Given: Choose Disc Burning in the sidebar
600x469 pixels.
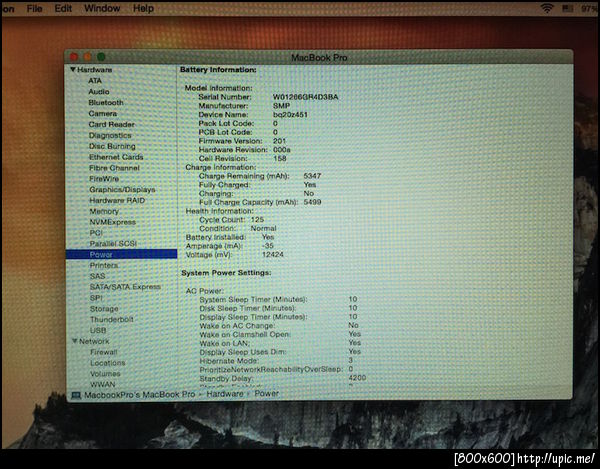Looking at the screenshot, I should point(112,146).
